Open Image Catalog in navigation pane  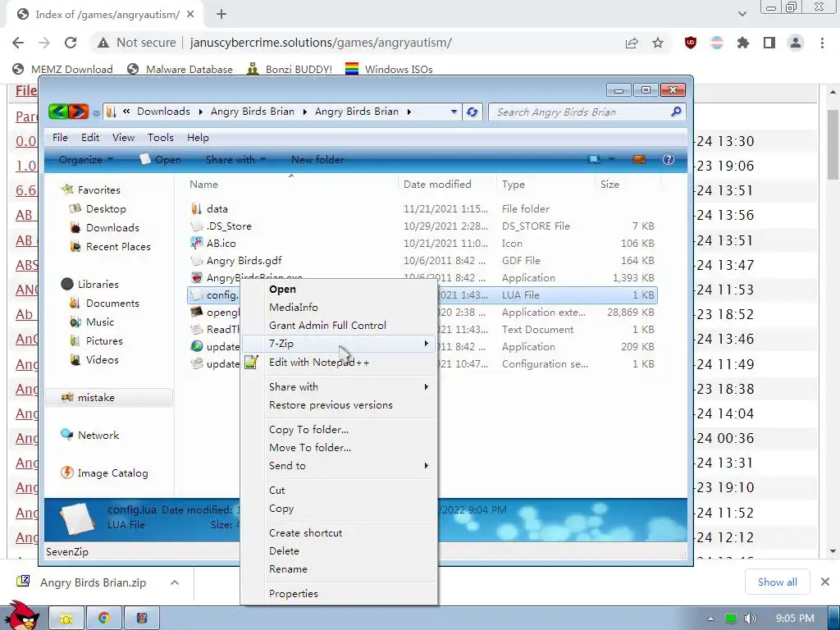pyautogui.click(x=105, y=473)
